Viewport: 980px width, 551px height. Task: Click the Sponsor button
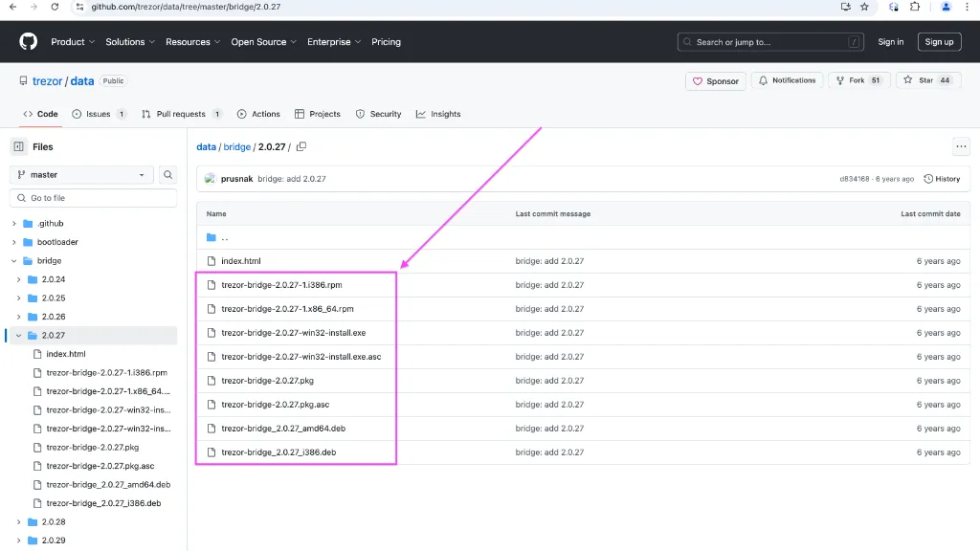click(716, 81)
